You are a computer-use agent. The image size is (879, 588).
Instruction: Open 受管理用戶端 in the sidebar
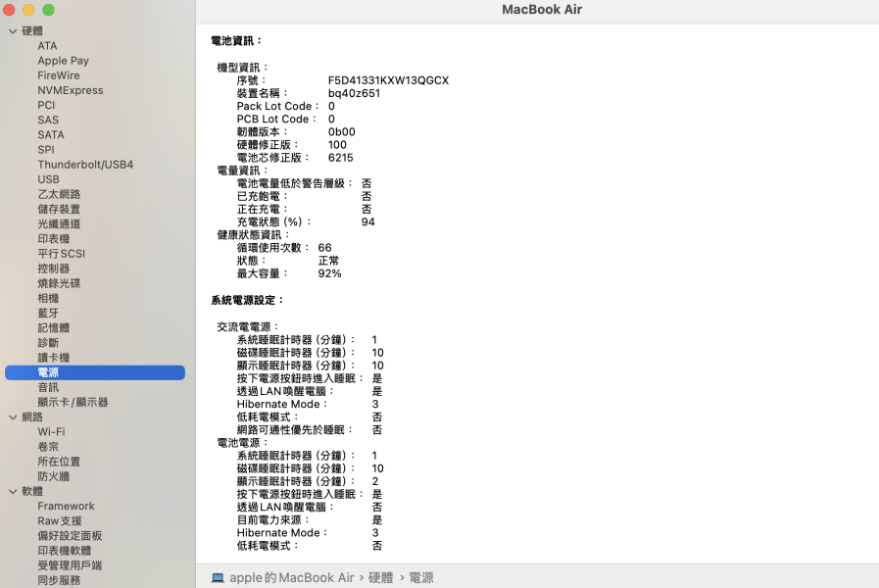[70, 565]
